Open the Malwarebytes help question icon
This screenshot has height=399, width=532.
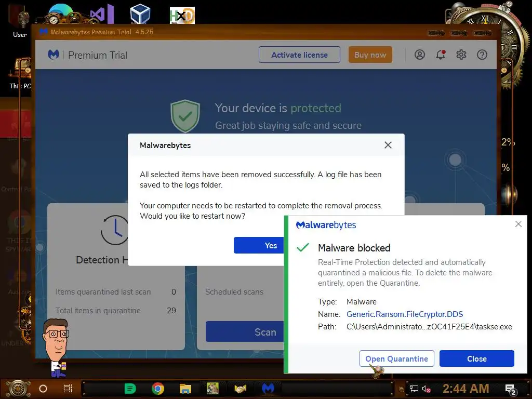482,55
